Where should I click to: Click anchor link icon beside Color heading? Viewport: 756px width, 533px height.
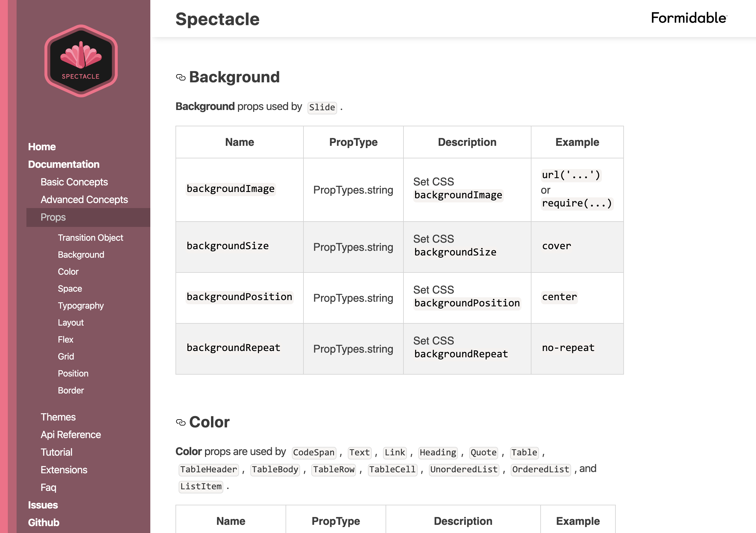tap(181, 422)
